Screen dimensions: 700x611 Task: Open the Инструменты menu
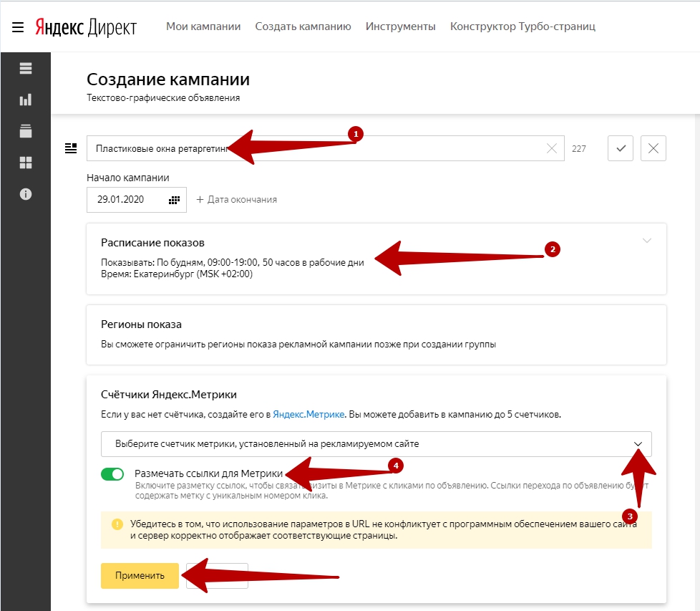click(x=400, y=27)
